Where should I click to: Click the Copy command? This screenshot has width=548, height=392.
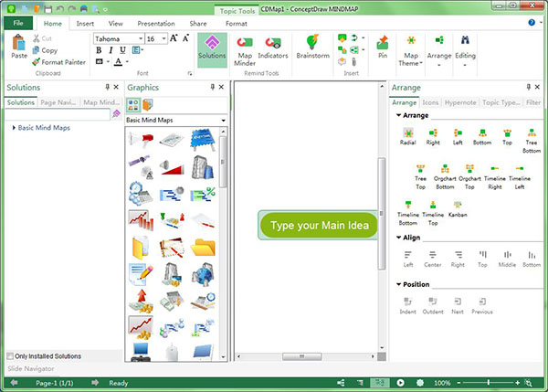45,50
